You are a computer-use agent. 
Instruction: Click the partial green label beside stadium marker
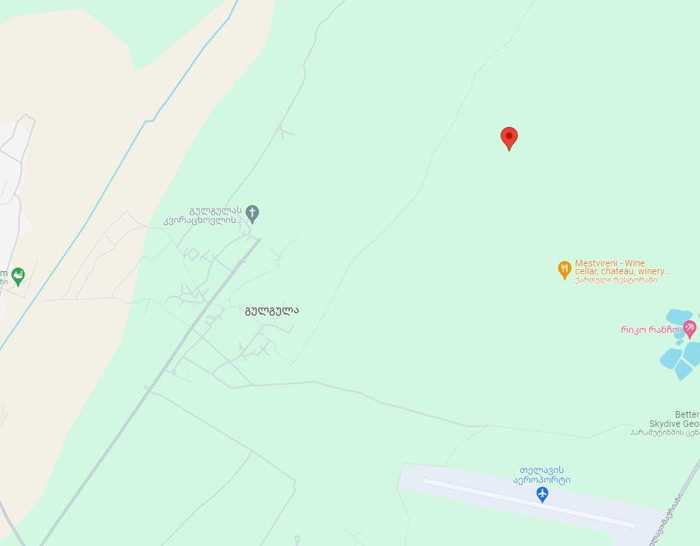[4, 277]
